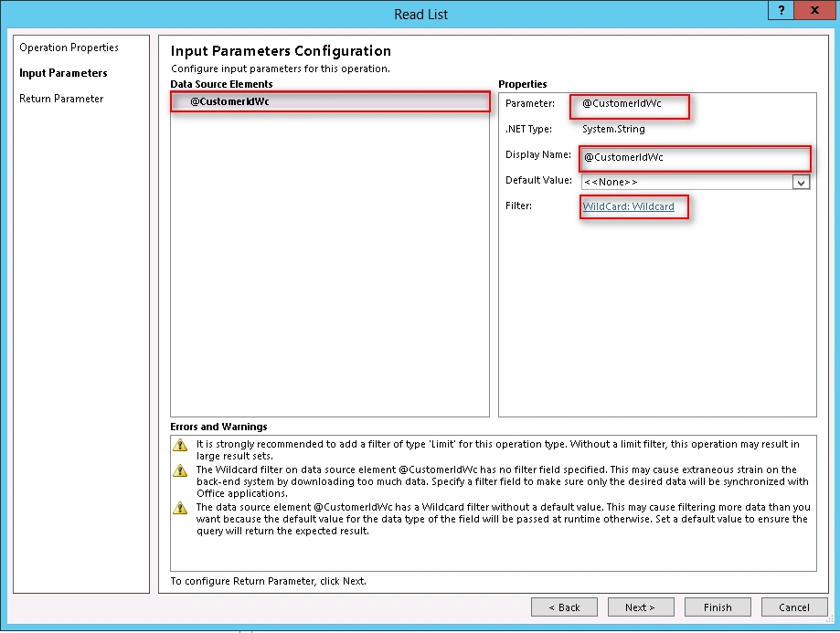840x633 pixels.
Task: Click the Parameter value @CustomerIdWc
Action: 622,104
